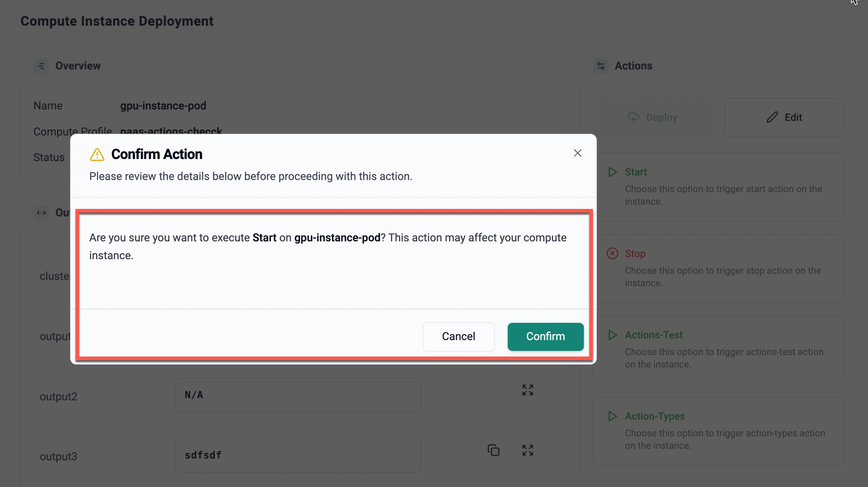
Task: Run the Actions-Test play icon
Action: click(613, 335)
